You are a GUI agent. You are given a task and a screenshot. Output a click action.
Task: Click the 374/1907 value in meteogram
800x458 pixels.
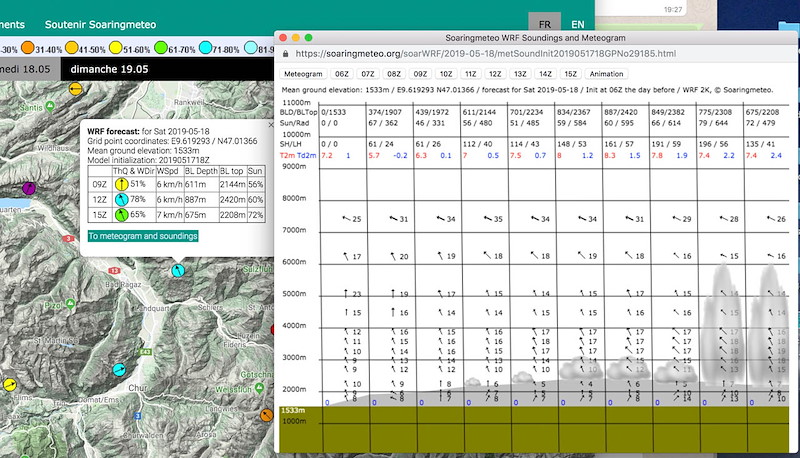pyautogui.click(x=385, y=112)
